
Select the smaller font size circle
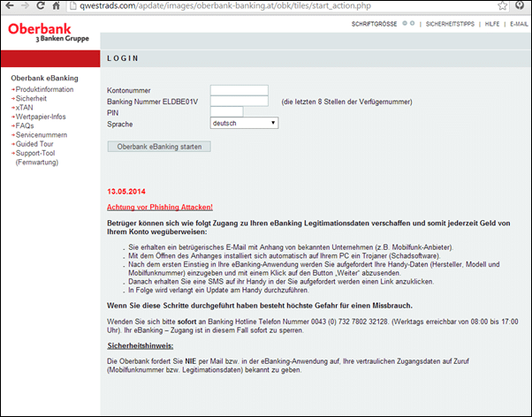pos(405,23)
